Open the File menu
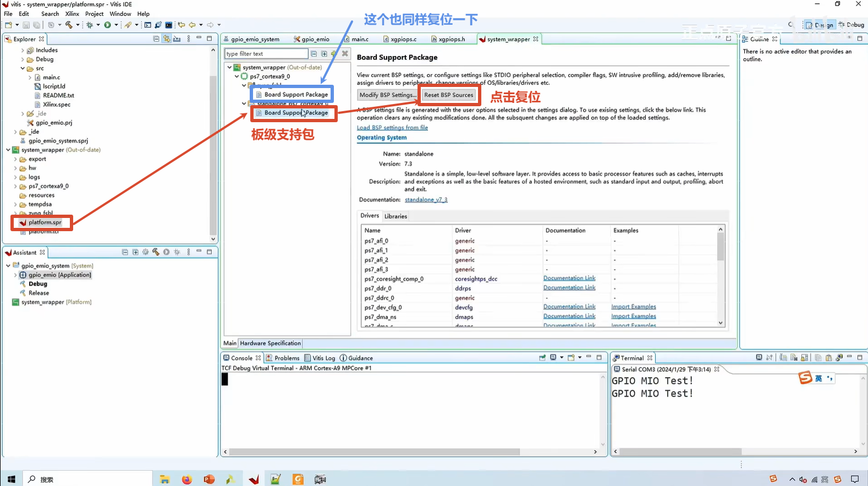 8,14
